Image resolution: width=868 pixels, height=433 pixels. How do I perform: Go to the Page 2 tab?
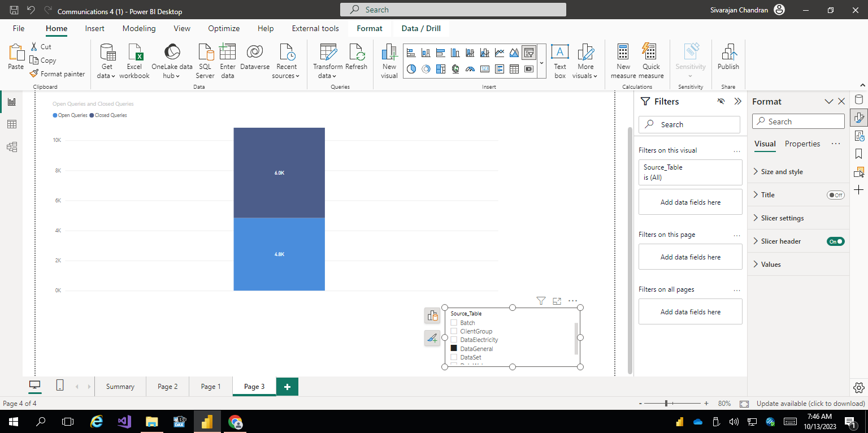(x=168, y=387)
